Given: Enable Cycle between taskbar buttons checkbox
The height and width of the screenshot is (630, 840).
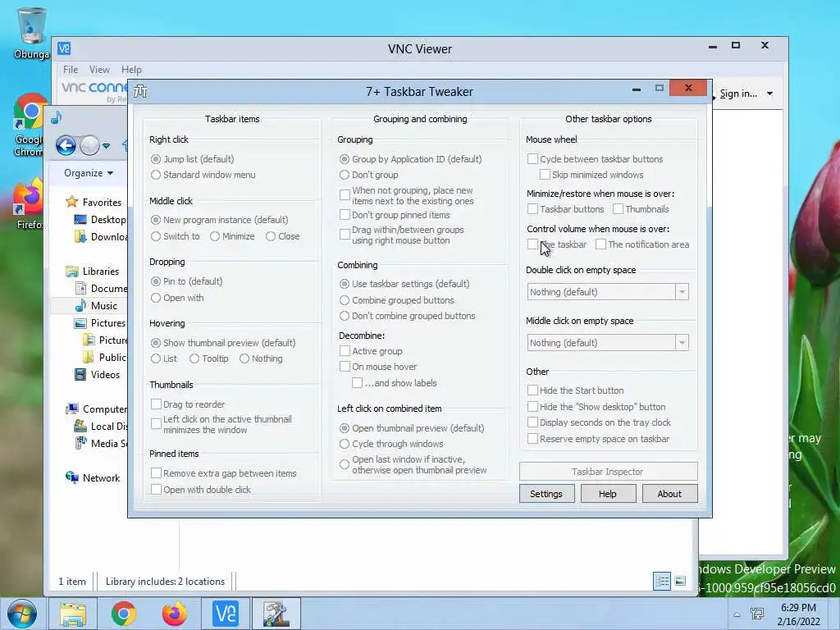Looking at the screenshot, I should [x=532, y=158].
